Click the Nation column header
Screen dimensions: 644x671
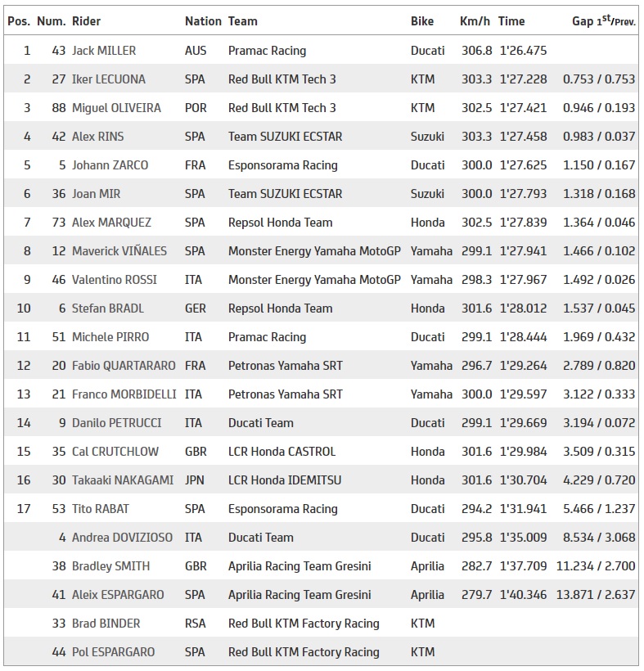(x=203, y=21)
